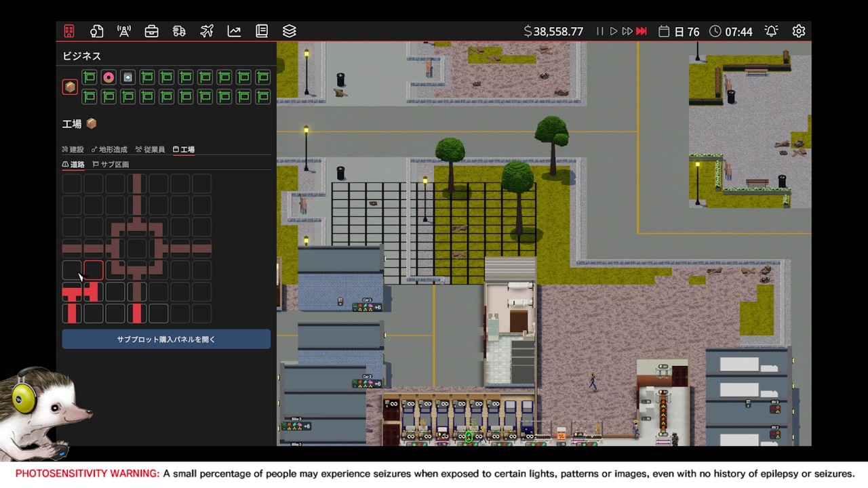The height and width of the screenshot is (488, 868).
Task: Open the location document icon in the top bar
Action: [x=96, y=31]
